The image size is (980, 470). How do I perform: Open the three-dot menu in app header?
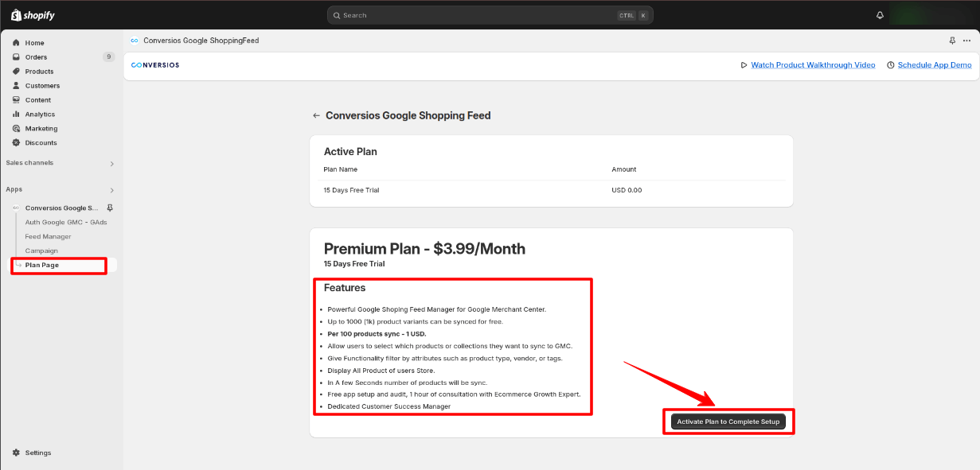click(x=966, y=41)
